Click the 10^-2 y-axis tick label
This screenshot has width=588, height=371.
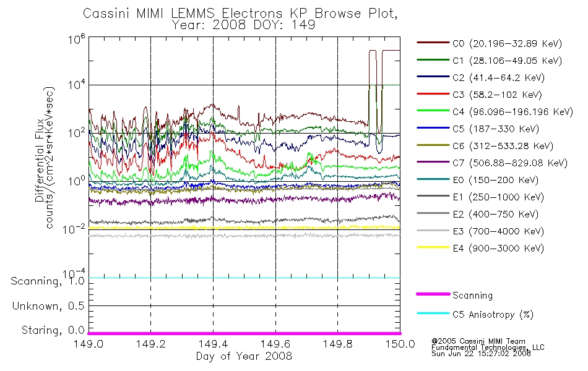(x=74, y=229)
